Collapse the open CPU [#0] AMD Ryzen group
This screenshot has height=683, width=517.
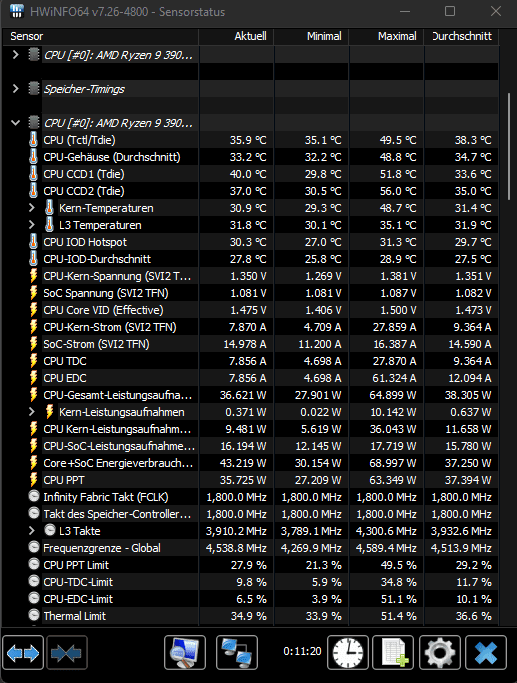16,123
